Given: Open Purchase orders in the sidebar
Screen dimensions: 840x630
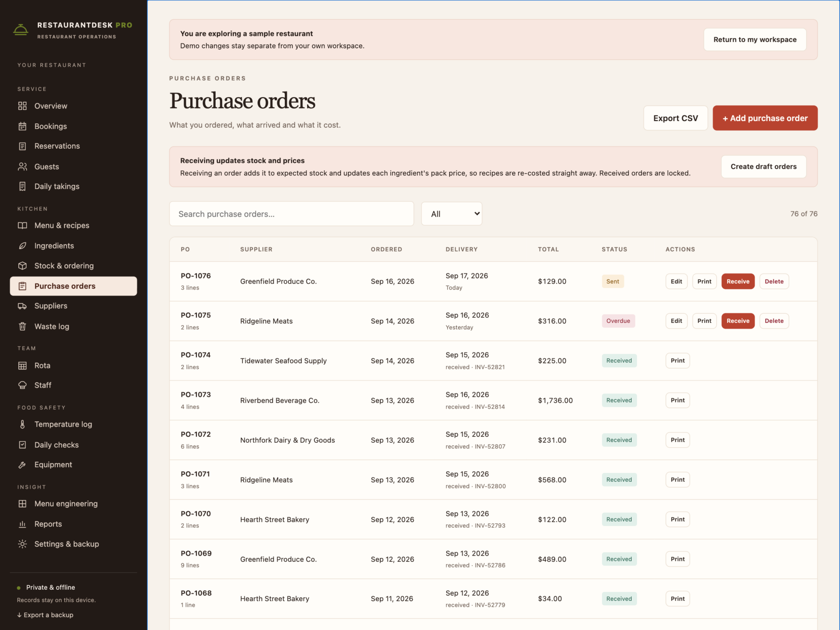Looking at the screenshot, I should (73, 286).
